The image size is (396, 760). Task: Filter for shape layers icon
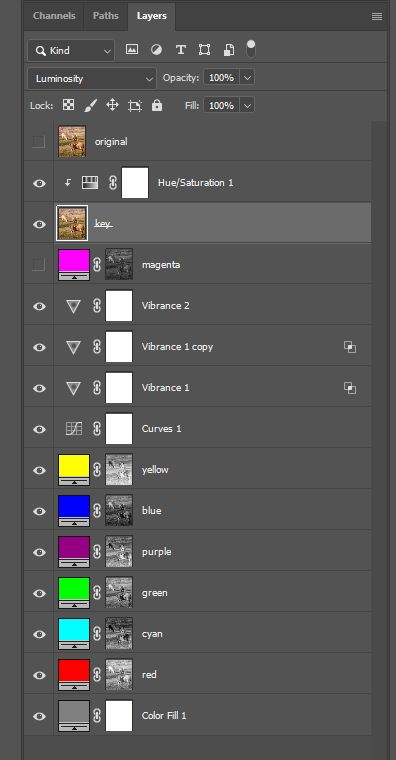[x=205, y=49]
